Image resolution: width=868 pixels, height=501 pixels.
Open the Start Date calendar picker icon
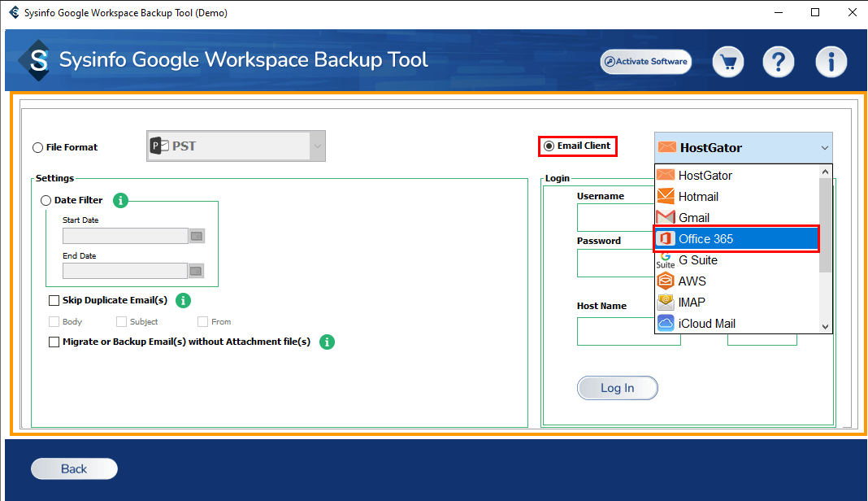pos(197,236)
